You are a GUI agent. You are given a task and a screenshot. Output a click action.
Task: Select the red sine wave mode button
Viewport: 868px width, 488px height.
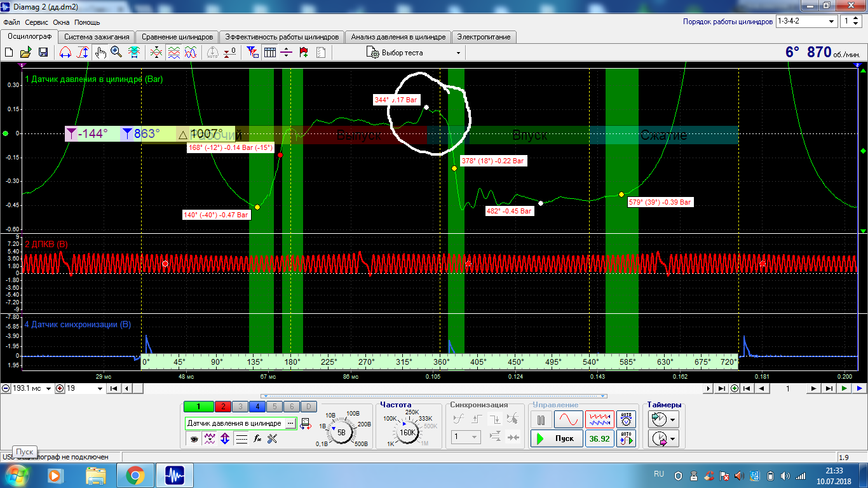point(568,419)
